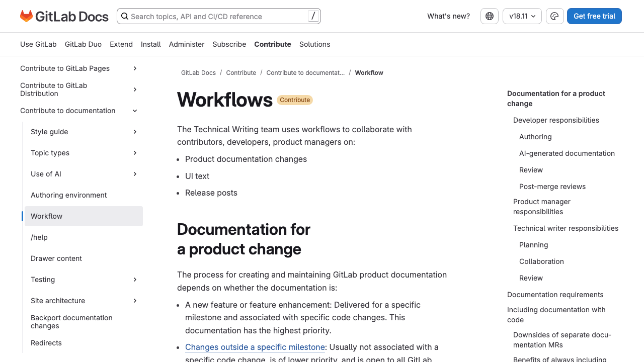
Task: Jump to Product manager responsibilities section
Action: (542, 207)
